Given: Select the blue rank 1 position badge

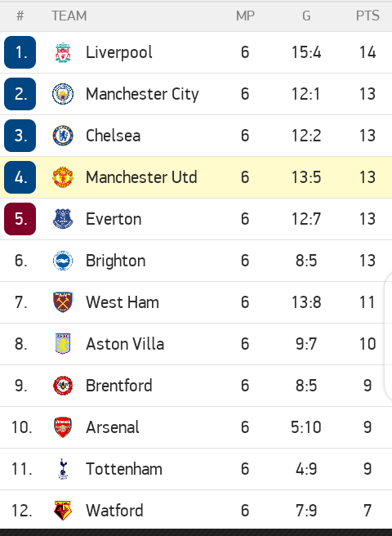Looking at the screenshot, I should coord(20,52).
